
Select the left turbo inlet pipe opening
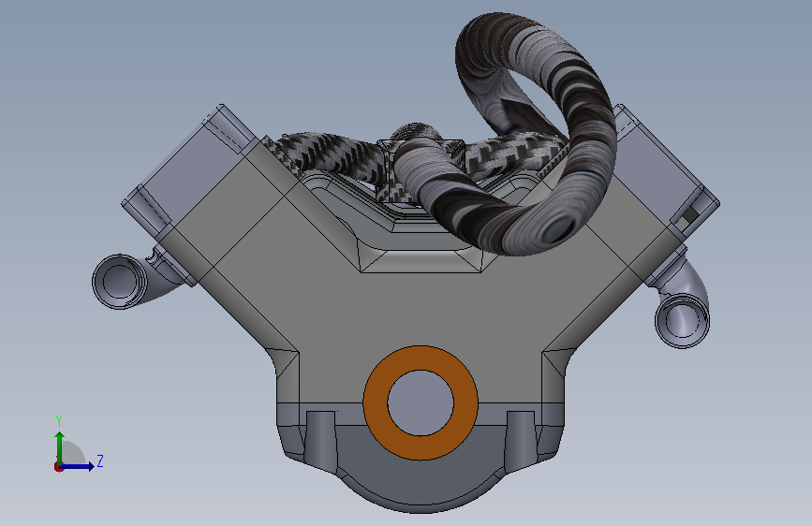(x=120, y=282)
